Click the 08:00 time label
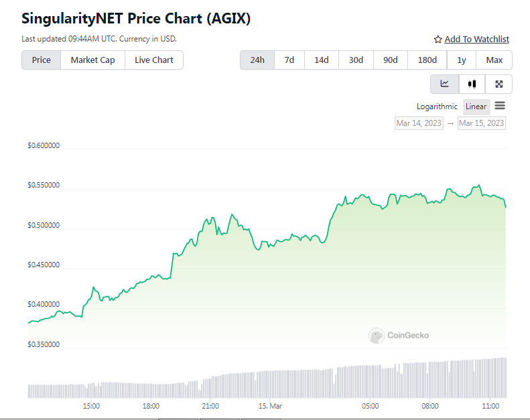The height and width of the screenshot is (420, 530). [x=430, y=406]
